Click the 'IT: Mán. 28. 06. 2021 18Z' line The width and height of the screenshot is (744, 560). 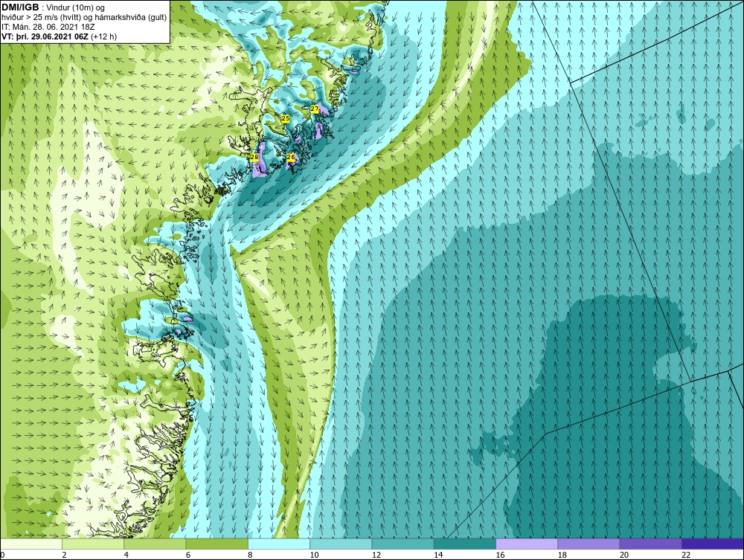[x=48, y=27]
